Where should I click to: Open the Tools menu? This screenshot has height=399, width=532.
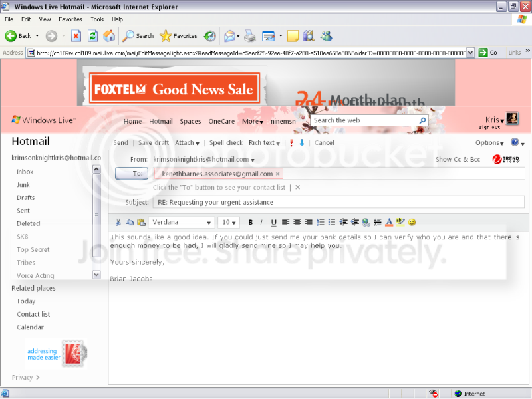coord(97,19)
